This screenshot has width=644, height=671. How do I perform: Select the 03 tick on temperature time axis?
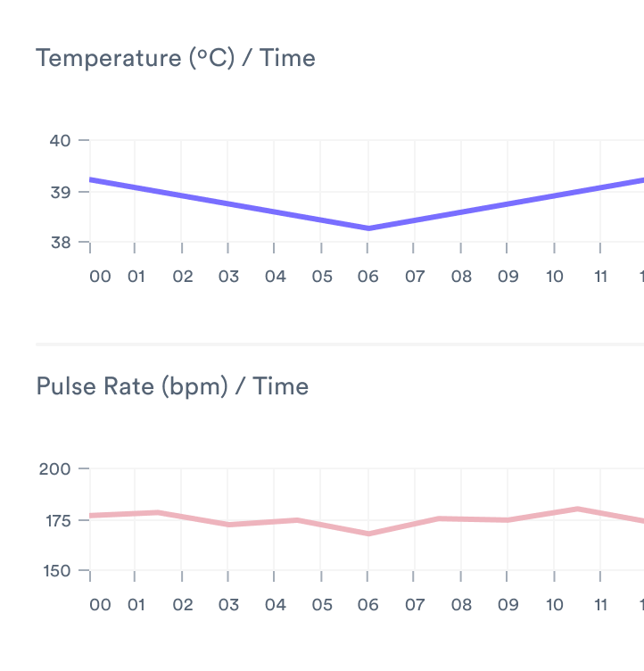coord(229,277)
